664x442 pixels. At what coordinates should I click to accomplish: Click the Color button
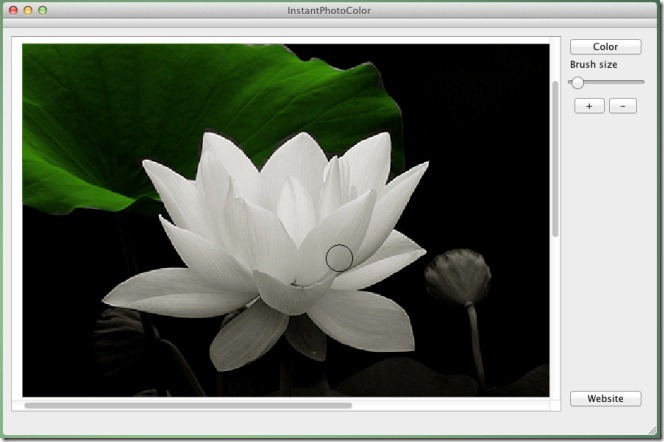click(x=605, y=47)
